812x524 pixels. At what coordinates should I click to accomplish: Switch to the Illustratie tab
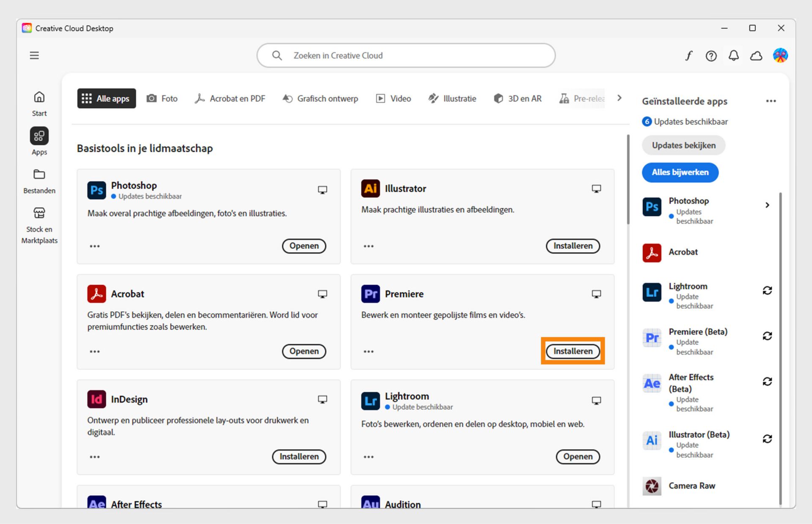[x=452, y=98]
